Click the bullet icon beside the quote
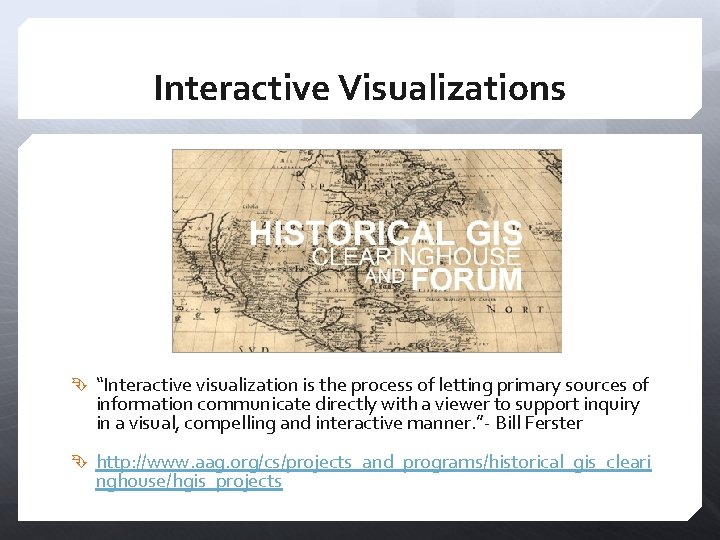The width and height of the screenshot is (720, 540). click(x=79, y=384)
